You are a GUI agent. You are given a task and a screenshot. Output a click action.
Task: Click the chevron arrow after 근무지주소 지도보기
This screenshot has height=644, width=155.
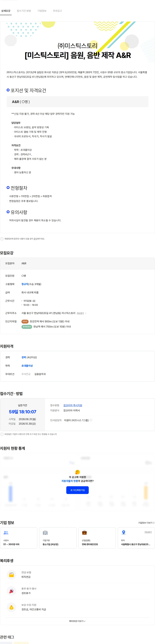86,313
